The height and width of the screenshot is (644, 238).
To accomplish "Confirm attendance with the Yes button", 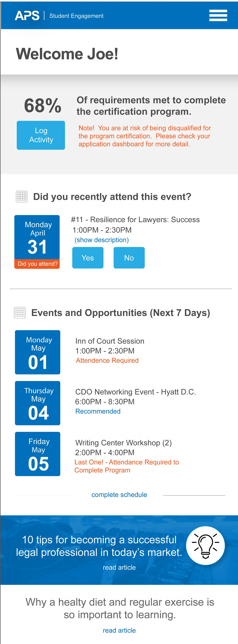I will (88, 258).
